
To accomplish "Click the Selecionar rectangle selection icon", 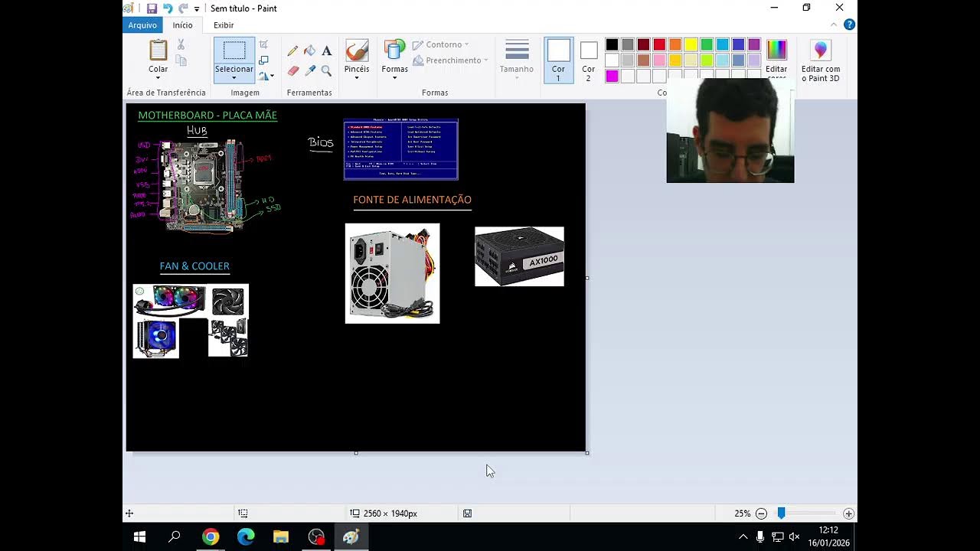I will coord(234,51).
